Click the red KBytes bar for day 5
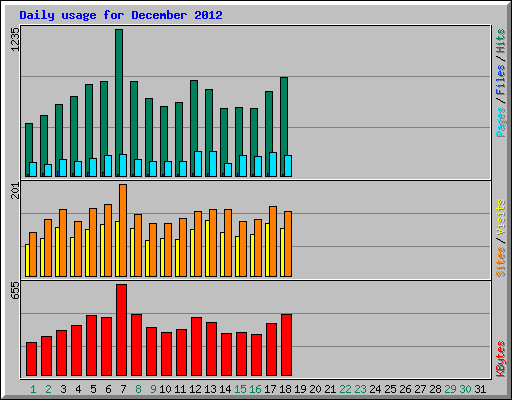 coord(92,346)
